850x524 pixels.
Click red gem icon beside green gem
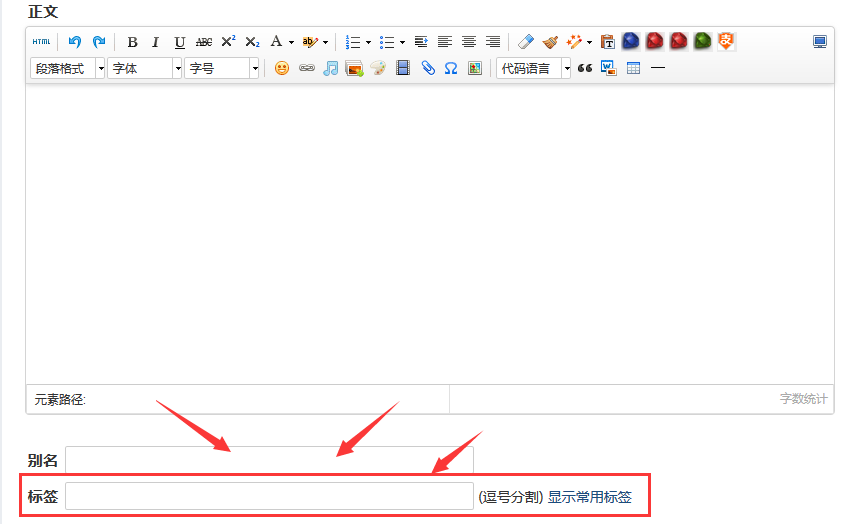(x=678, y=41)
